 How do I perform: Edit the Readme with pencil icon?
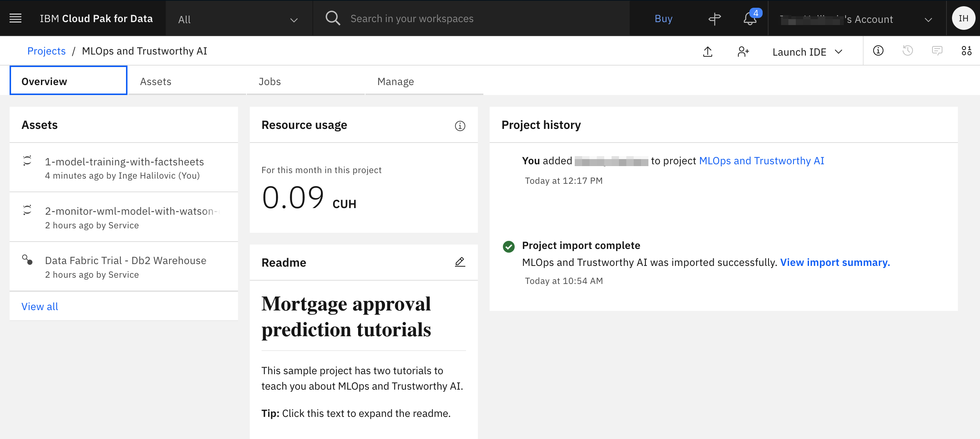[x=460, y=262]
